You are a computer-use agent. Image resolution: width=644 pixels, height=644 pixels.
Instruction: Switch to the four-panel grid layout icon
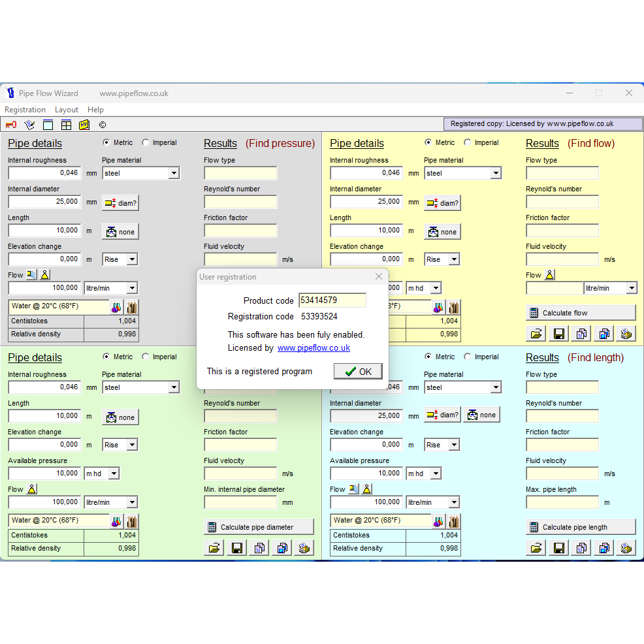coord(66,125)
